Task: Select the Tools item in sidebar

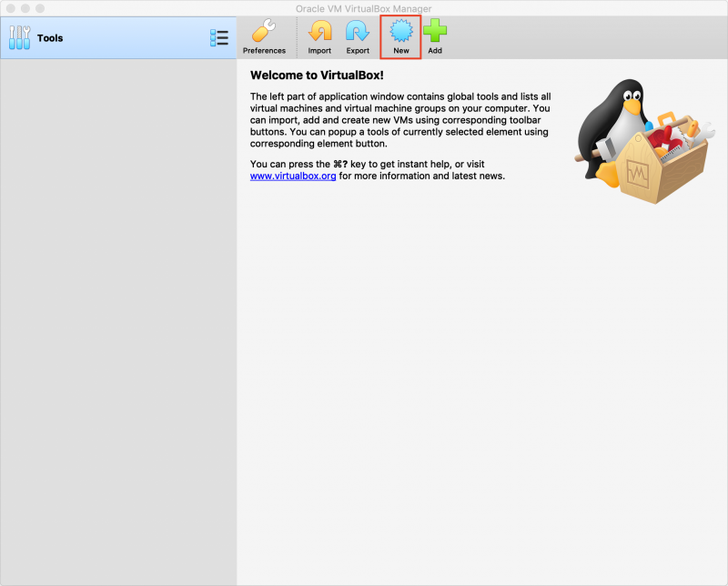Action: [118, 38]
